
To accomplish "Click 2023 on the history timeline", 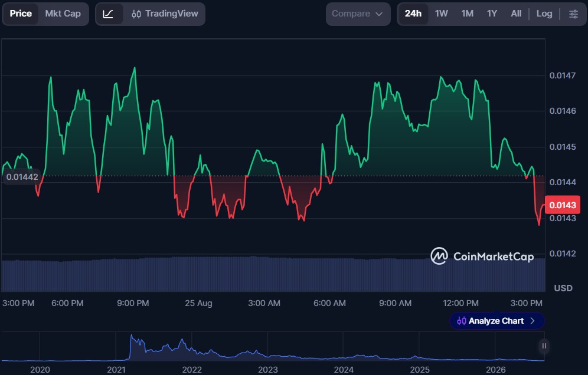I will pyautogui.click(x=268, y=370).
